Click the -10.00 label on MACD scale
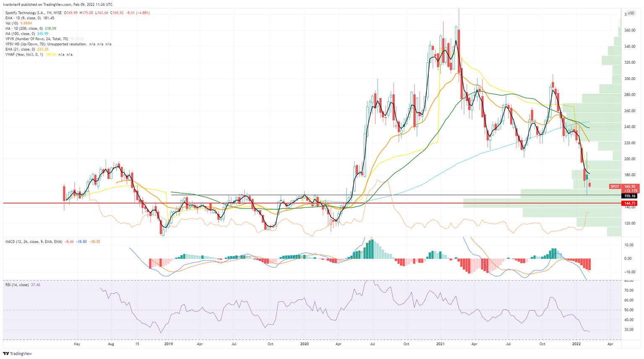Image resolution: width=644 pixels, height=359 pixels. 629,272
